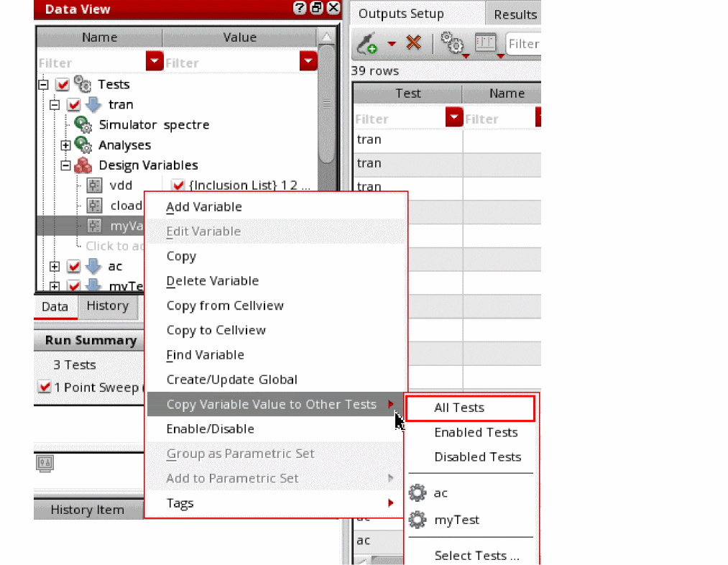Switch to the History tab

coord(108,306)
